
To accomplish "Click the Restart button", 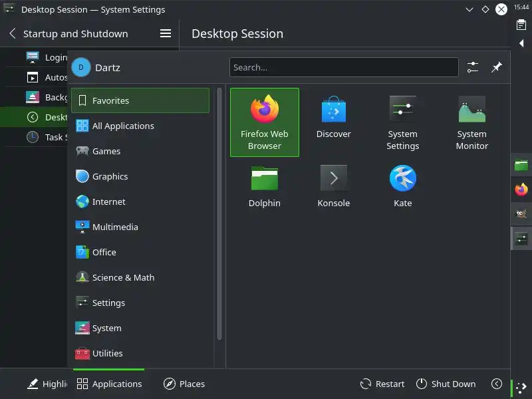I will click(382, 384).
